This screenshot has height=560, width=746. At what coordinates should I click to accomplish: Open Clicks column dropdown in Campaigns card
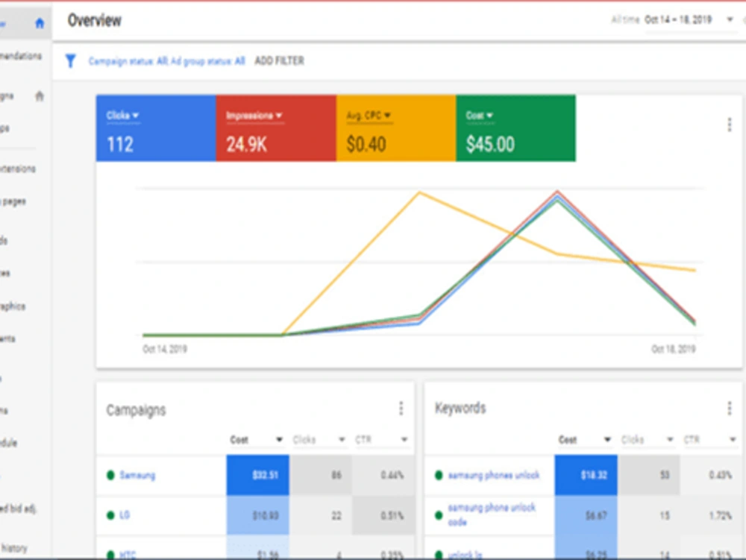coord(342,440)
